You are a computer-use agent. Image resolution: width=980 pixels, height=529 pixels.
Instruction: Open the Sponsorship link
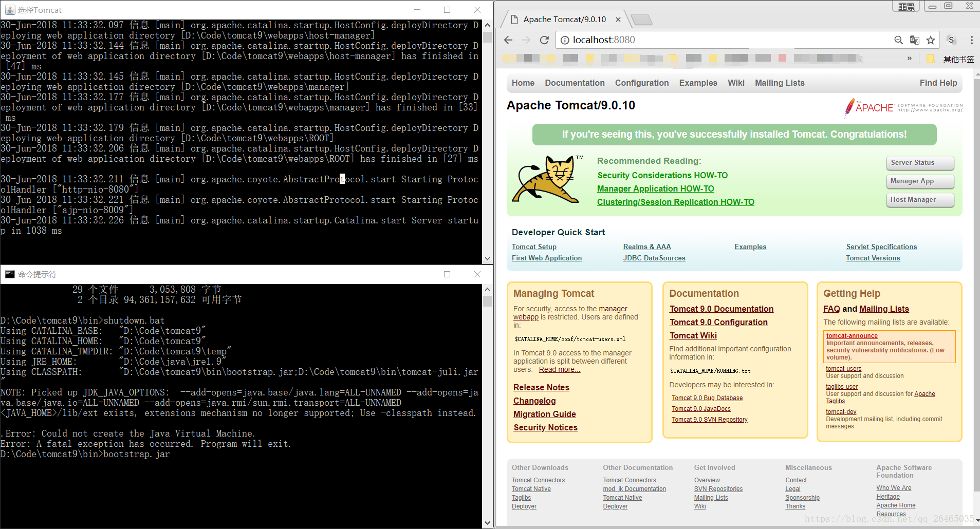click(802, 498)
